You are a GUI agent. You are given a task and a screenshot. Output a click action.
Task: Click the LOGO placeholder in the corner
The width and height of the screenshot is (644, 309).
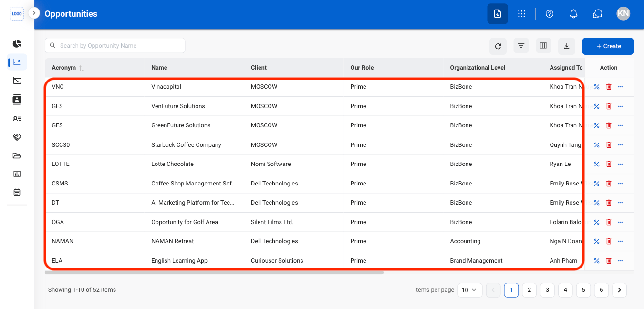[17, 14]
